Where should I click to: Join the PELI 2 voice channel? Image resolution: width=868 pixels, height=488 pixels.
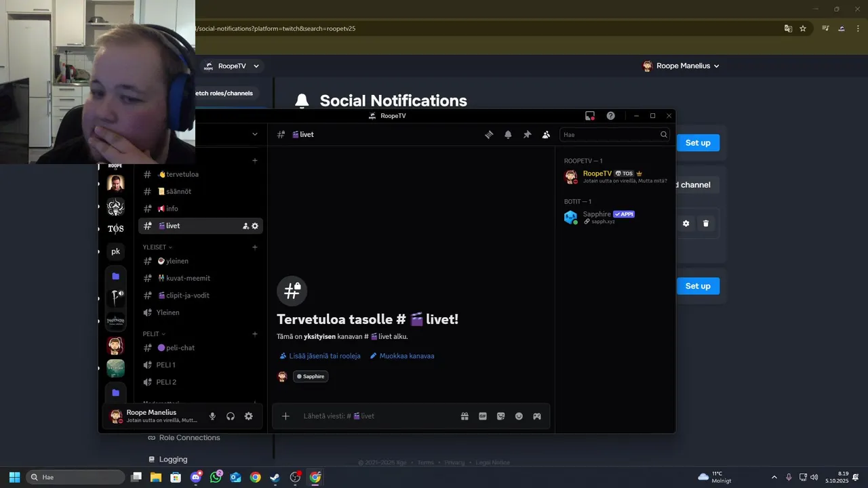(x=201, y=382)
